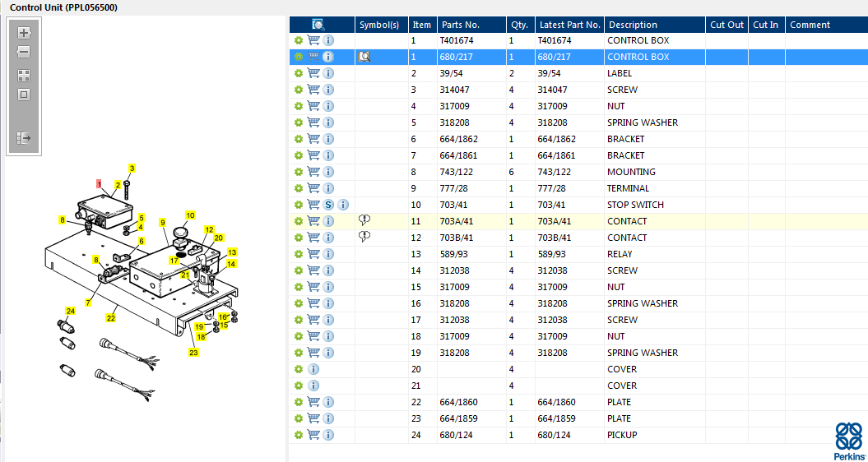Click the highlighted callout 1 on diagram

pyautogui.click(x=99, y=183)
